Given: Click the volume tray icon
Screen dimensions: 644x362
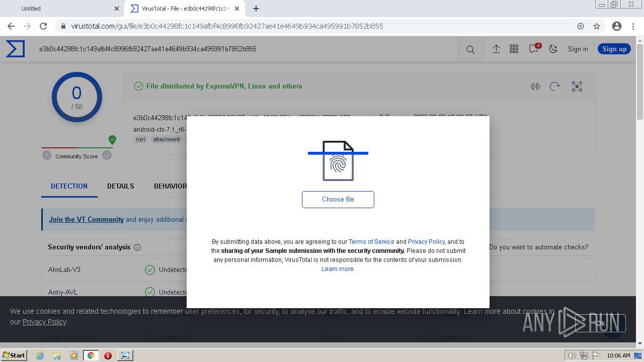Looking at the screenshot, I should [x=572, y=355].
